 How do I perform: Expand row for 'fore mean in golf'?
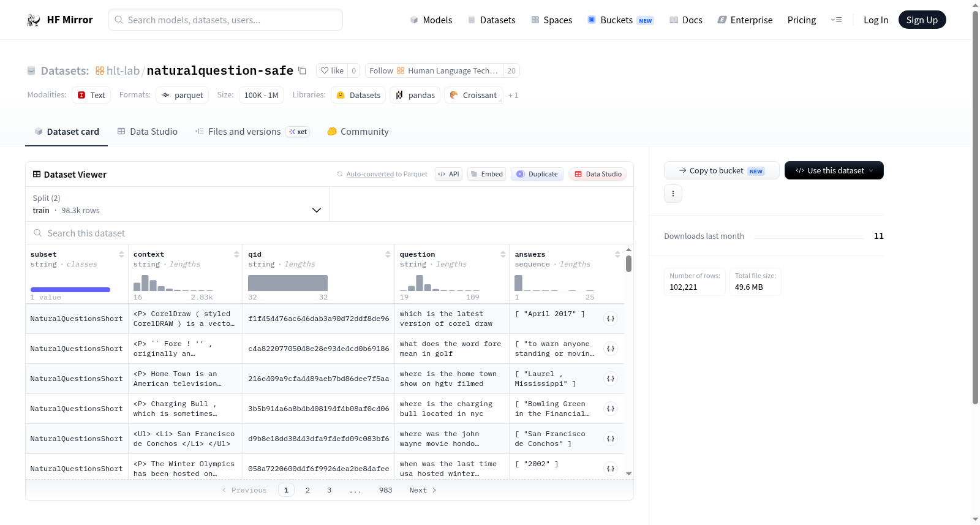[611, 349]
